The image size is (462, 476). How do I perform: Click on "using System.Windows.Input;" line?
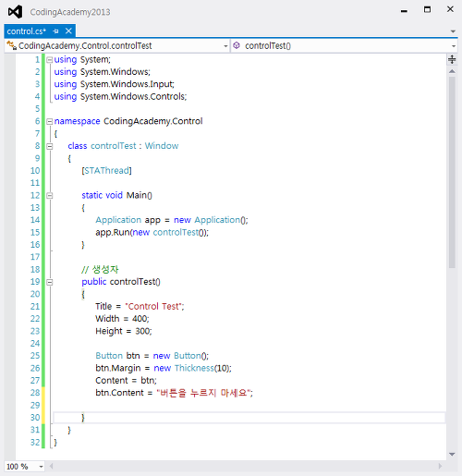tap(115, 84)
